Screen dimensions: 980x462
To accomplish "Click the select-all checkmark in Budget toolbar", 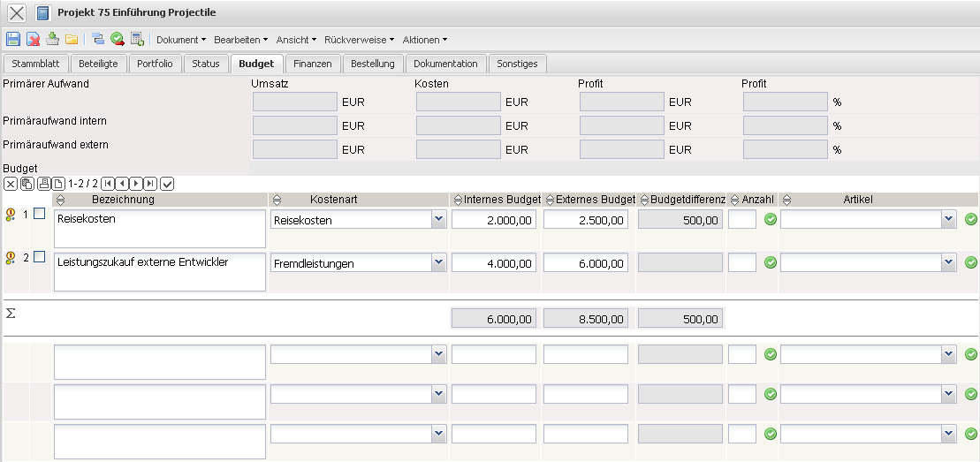I will coord(167,184).
